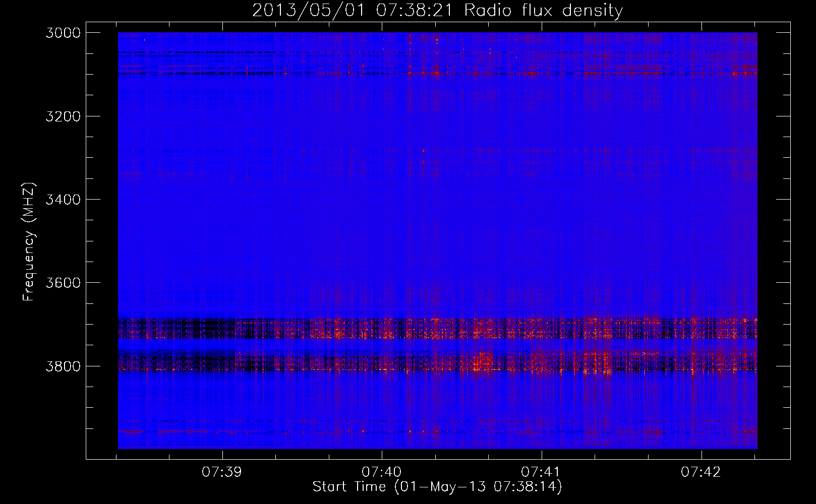Click the 07:39 time axis label
The image size is (816, 504).
pos(222,472)
